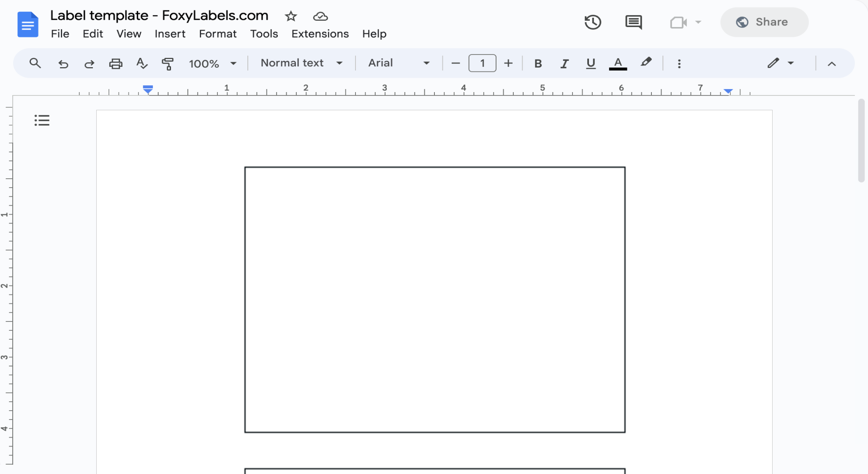This screenshot has width=868, height=474.
Task: Click the Share button
Action: 764,22
